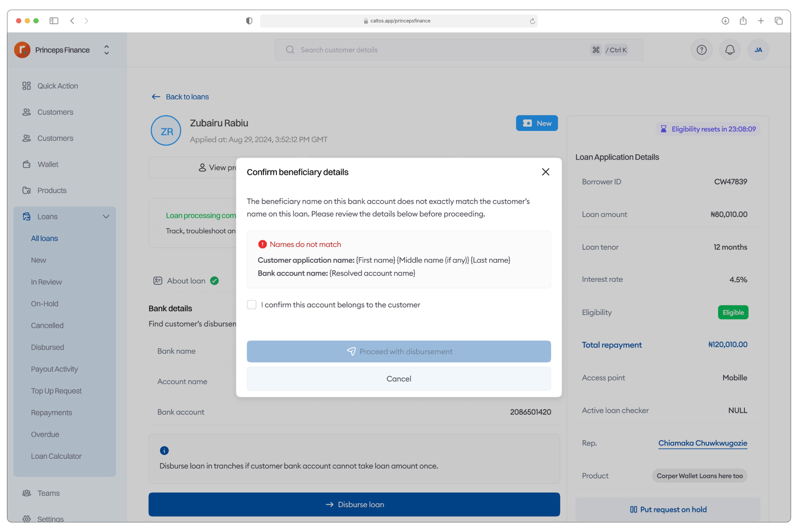Image resolution: width=798 pixels, height=532 pixels.
Task: Click the browser reload icon
Action: pos(532,21)
